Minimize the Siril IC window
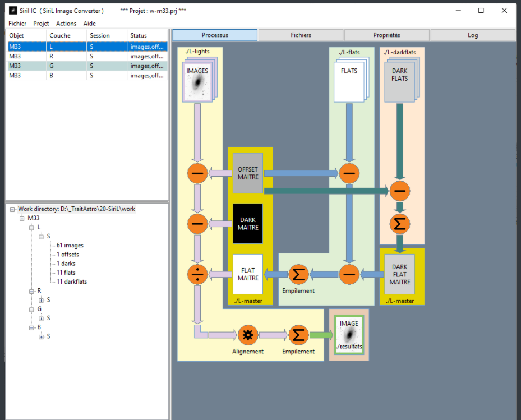The image size is (521, 420). pyautogui.click(x=458, y=11)
